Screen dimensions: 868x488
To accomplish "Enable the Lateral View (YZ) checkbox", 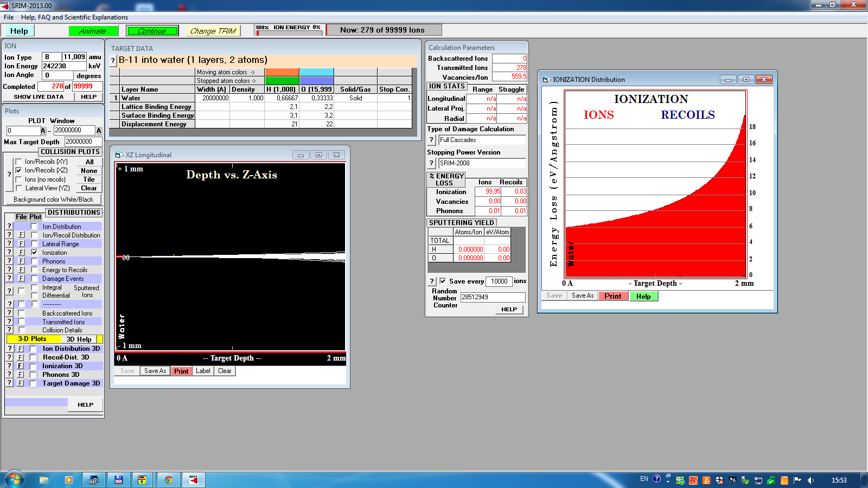I will (19, 188).
